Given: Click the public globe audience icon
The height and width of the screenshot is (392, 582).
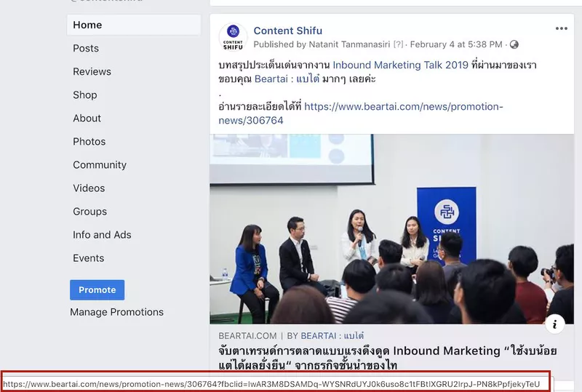Looking at the screenshot, I should [x=514, y=44].
